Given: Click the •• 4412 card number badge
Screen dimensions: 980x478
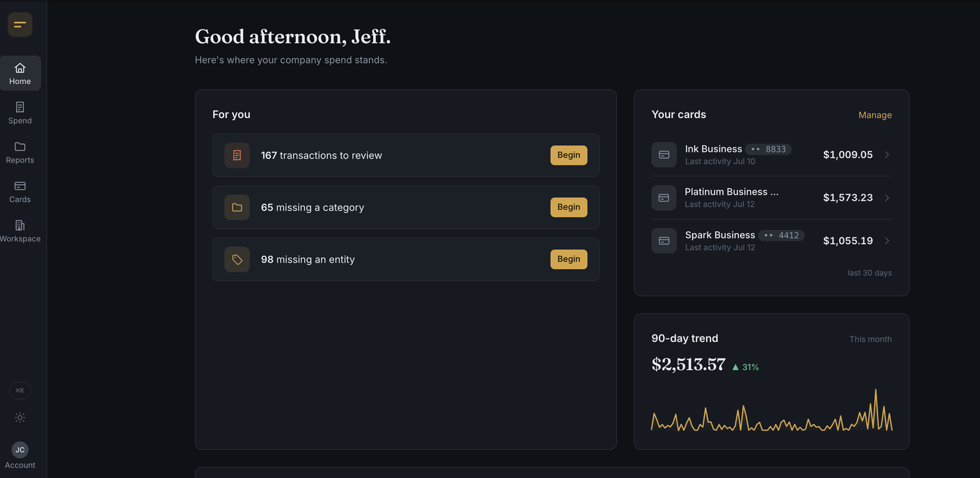Looking at the screenshot, I should point(782,235).
